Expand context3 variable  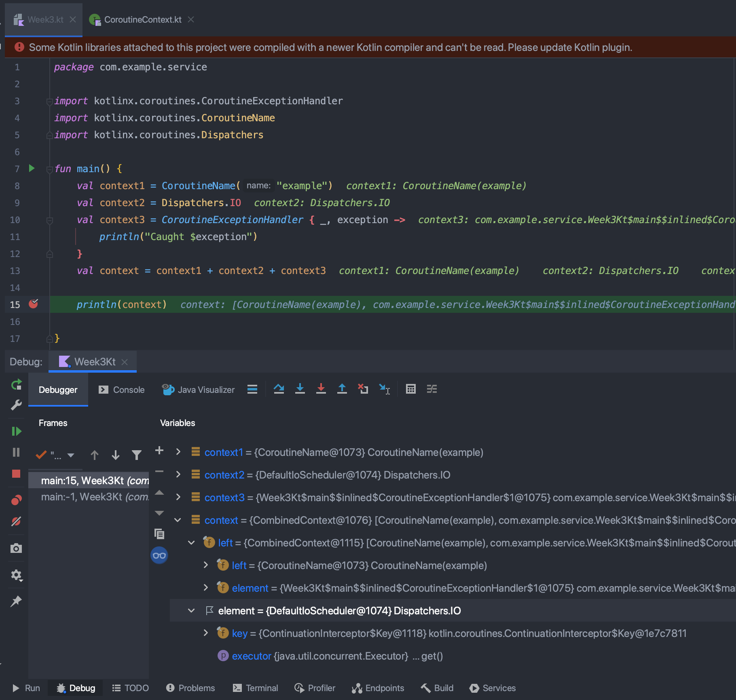click(178, 497)
